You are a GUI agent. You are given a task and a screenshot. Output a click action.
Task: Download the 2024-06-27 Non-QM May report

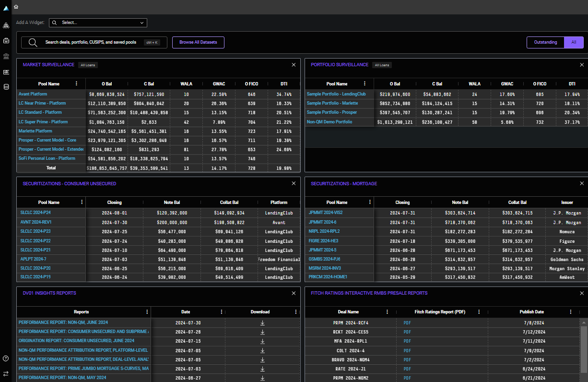point(262,378)
